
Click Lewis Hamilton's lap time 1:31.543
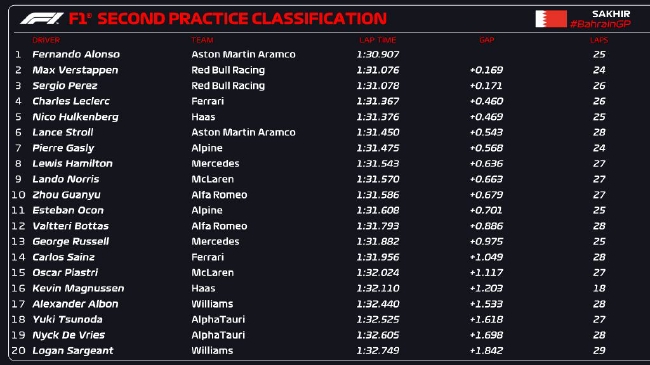(x=378, y=163)
